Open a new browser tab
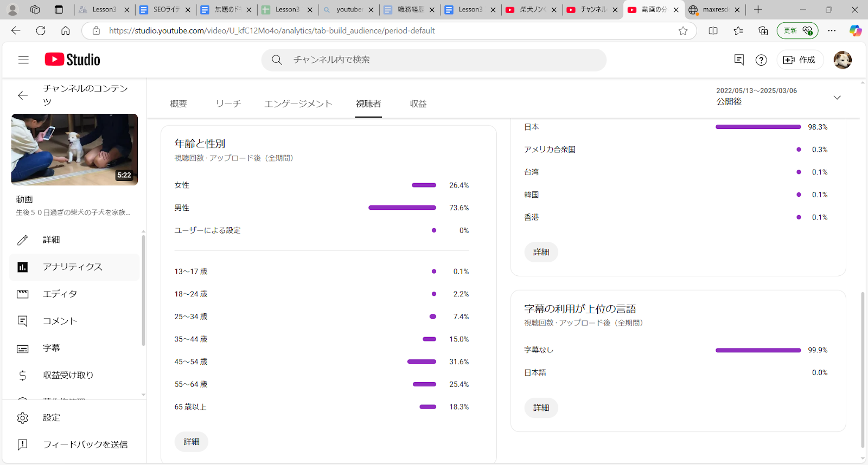The image size is (868, 465). pyautogui.click(x=758, y=10)
